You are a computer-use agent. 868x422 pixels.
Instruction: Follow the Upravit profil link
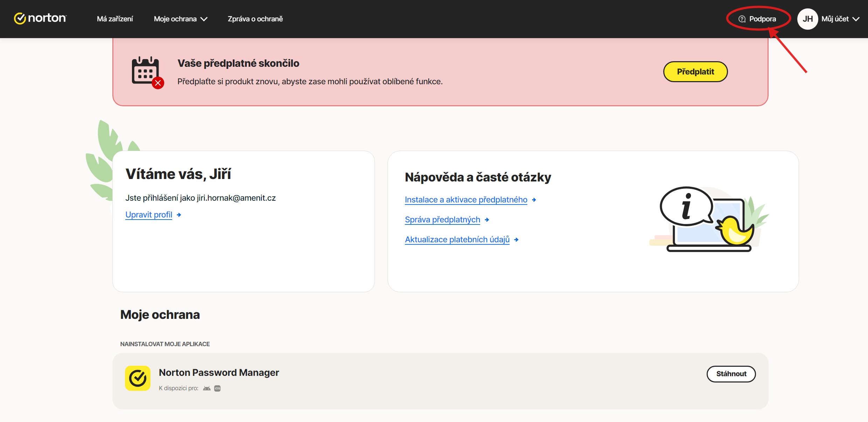click(149, 215)
